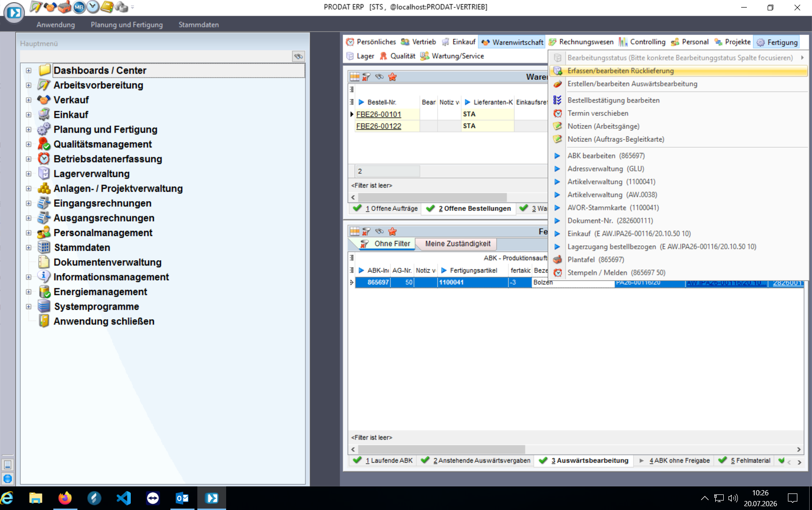Switch to the Qualität tab

pyautogui.click(x=398, y=56)
